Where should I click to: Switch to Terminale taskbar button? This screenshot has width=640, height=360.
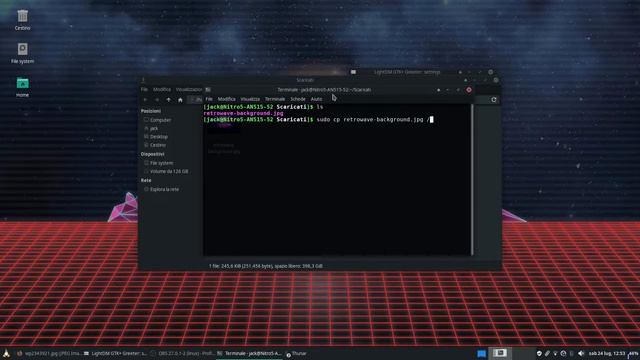[x=249, y=353]
